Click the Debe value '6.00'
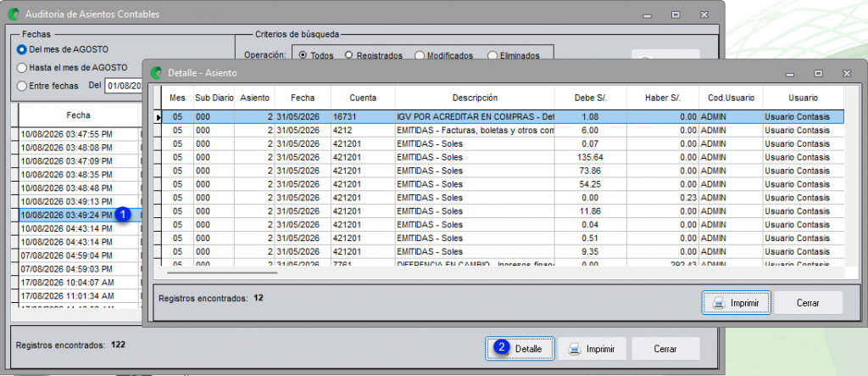The width and height of the screenshot is (868, 376). [591, 131]
